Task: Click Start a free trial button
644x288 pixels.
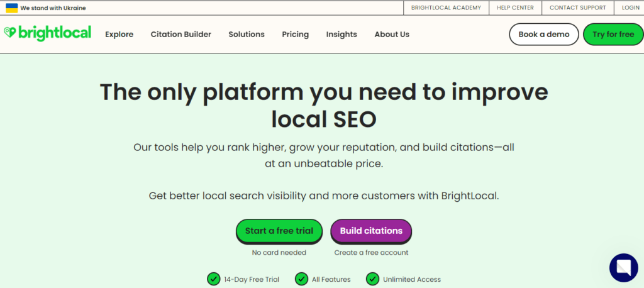Action: tap(279, 231)
